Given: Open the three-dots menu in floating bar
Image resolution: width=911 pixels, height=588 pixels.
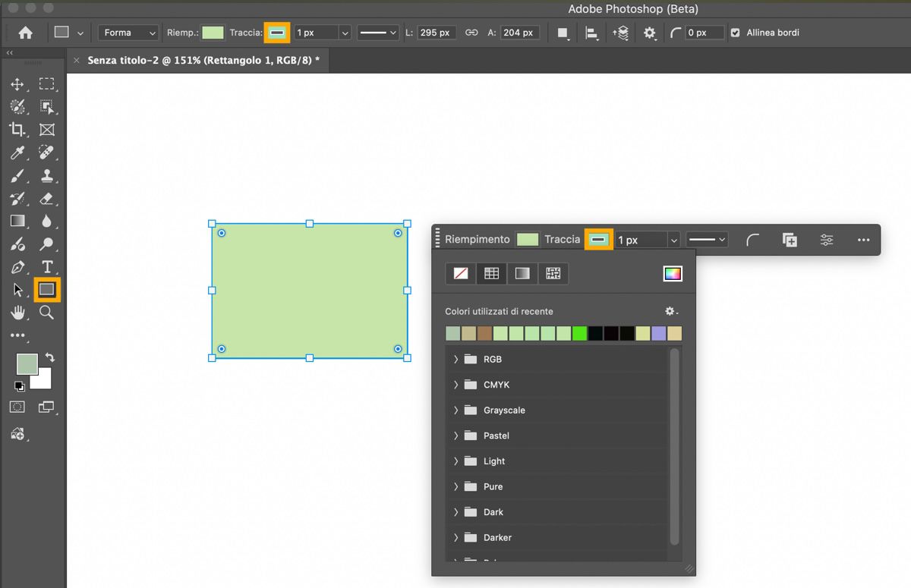Looking at the screenshot, I should click(x=863, y=240).
